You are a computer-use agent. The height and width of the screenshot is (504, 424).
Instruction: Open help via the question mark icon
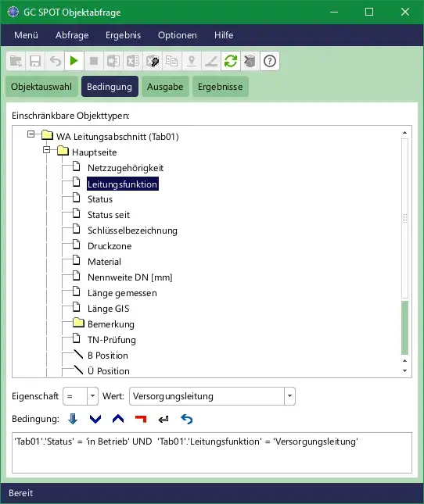270,61
